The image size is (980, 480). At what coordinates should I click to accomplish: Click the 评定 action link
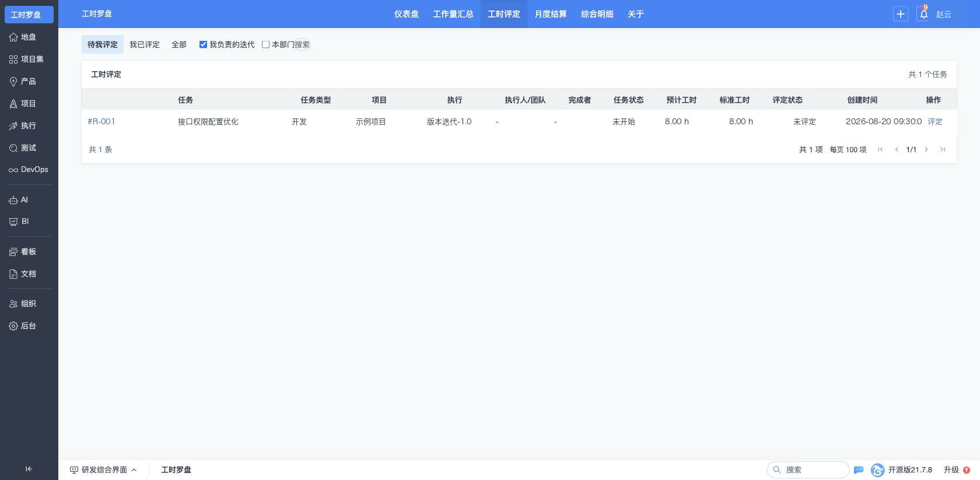pyautogui.click(x=935, y=122)
